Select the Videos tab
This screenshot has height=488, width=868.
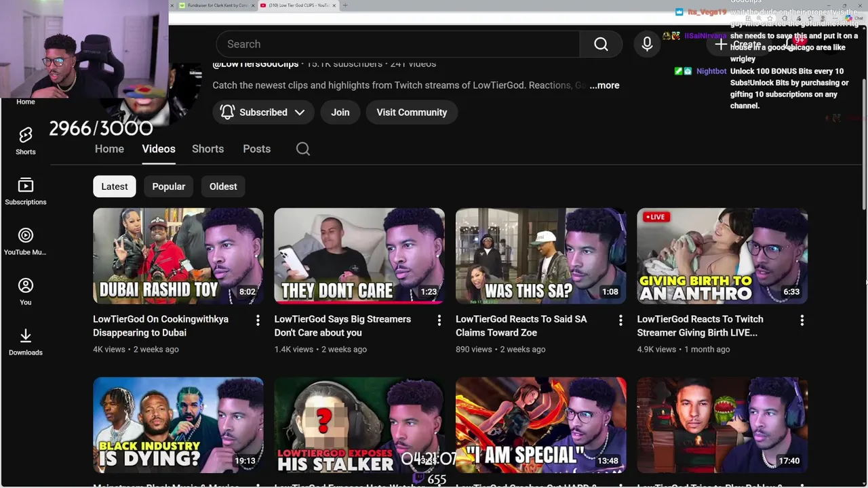click(159, 149)
